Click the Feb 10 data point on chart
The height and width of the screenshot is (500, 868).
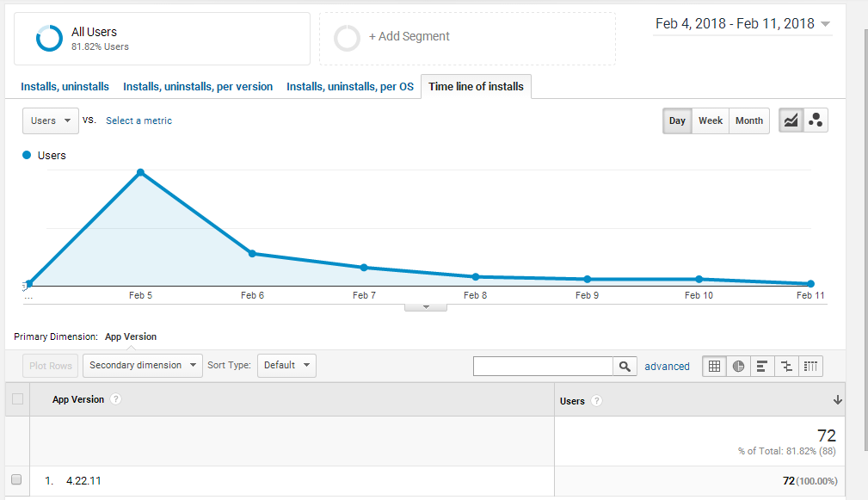699,279
